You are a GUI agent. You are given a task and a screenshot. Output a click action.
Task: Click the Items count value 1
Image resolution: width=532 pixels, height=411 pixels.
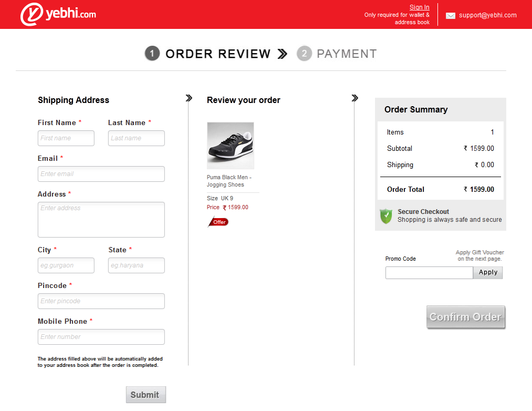(x=492, y=132)
